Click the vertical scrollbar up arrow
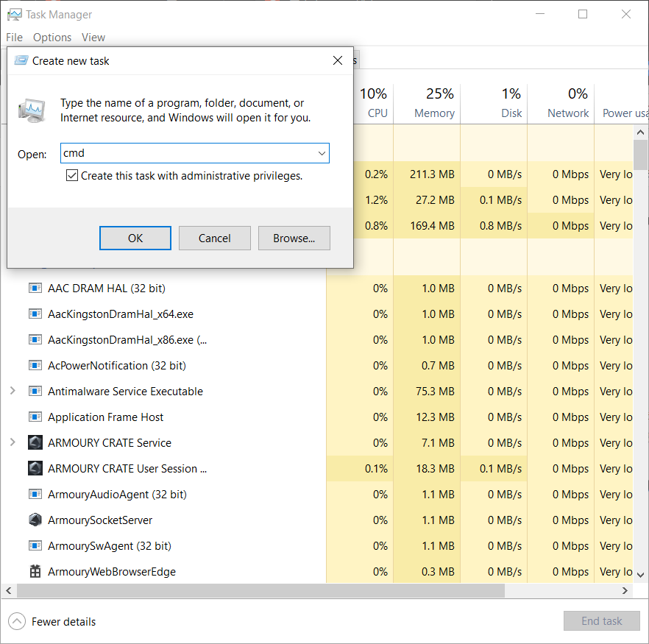The image size is (649, 644). (640, 132)
